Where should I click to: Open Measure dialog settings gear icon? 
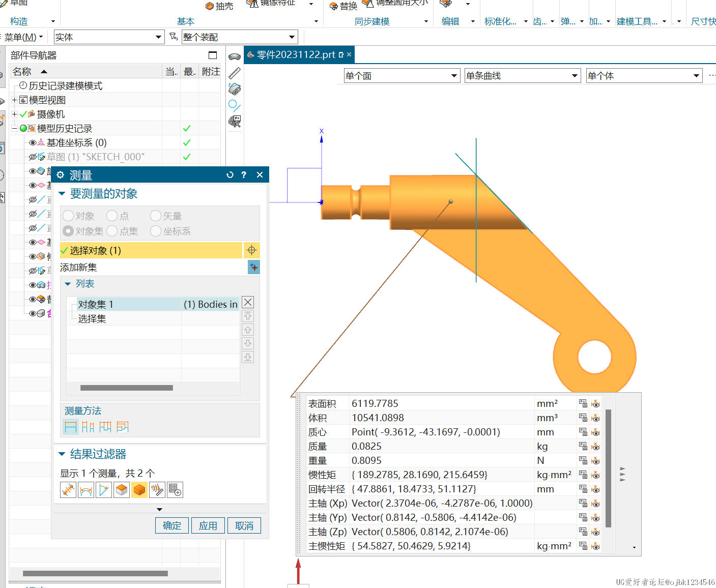point(61,175)
